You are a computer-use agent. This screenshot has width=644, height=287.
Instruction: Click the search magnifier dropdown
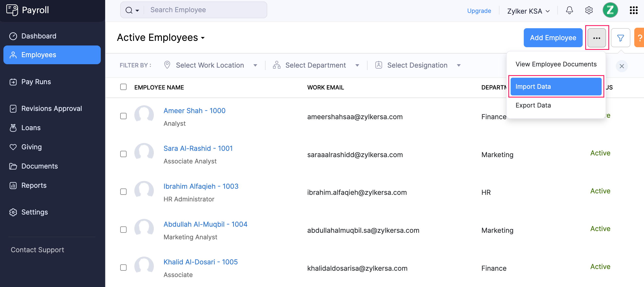(x=132, y=10)
